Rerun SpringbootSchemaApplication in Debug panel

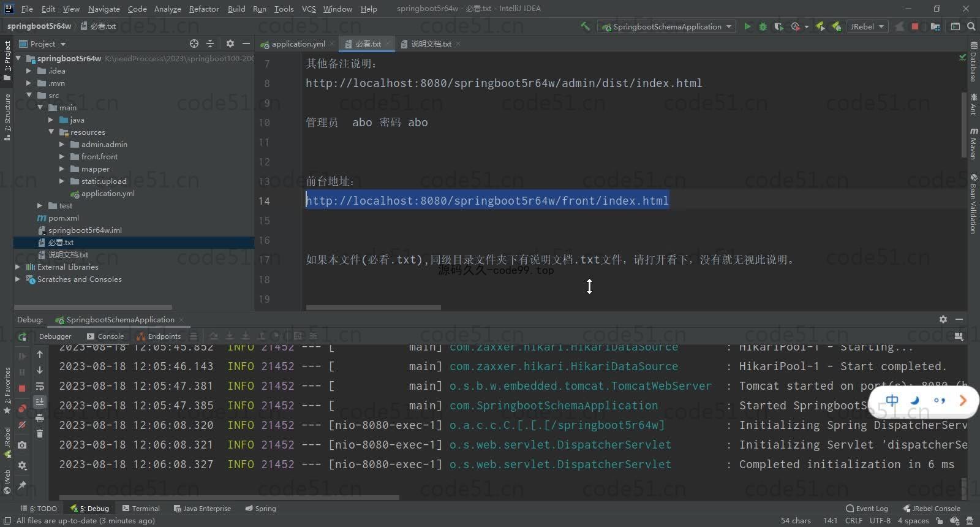point(22,336)
